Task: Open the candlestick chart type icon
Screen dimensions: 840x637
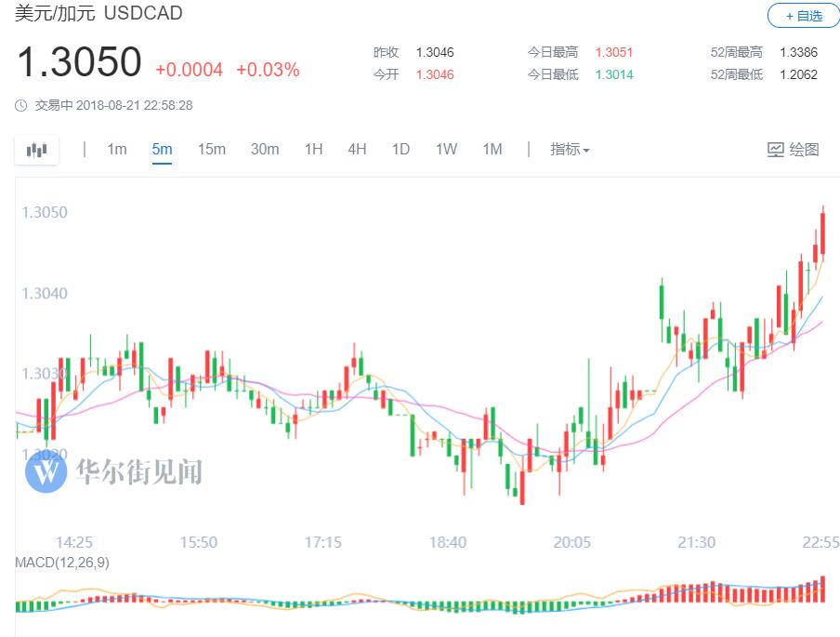Action: [36, 150]
